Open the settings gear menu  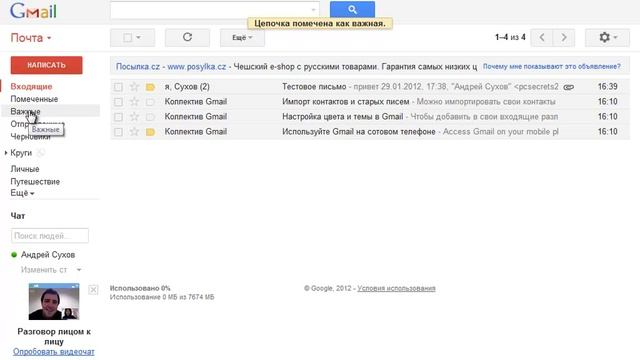[x=607, y=38]
